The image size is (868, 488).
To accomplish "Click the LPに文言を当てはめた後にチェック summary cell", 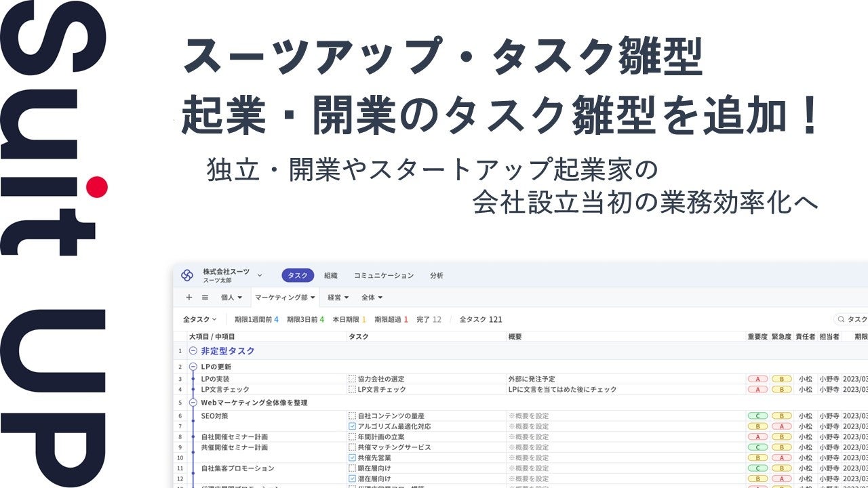I will coord(562,390).
